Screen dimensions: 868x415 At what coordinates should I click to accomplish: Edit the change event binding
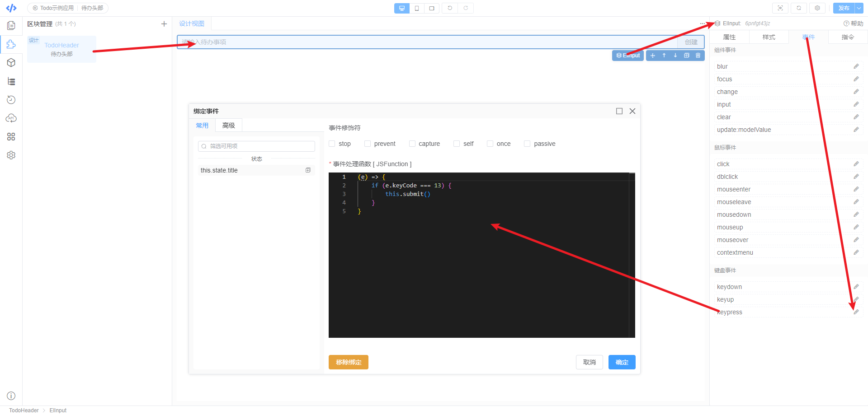coord(856,92)
